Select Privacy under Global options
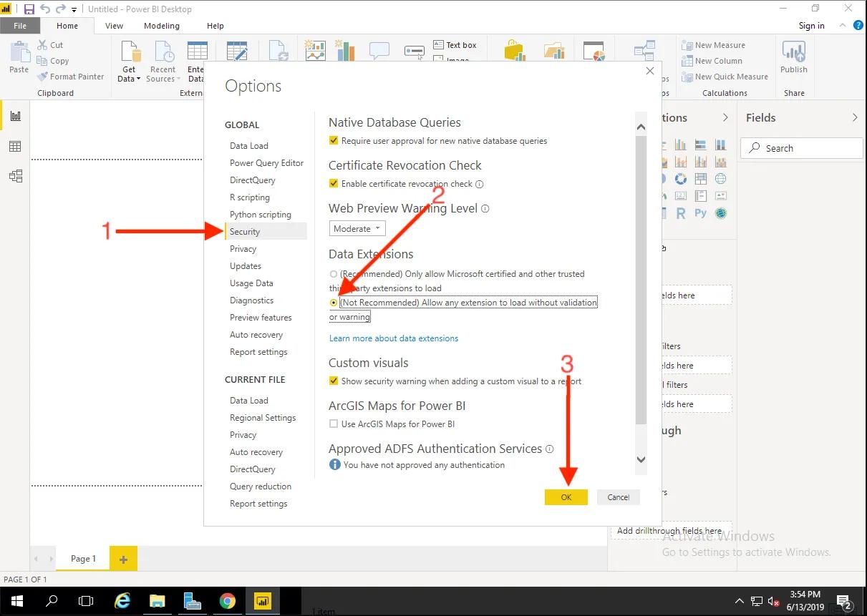 (243, 249)
